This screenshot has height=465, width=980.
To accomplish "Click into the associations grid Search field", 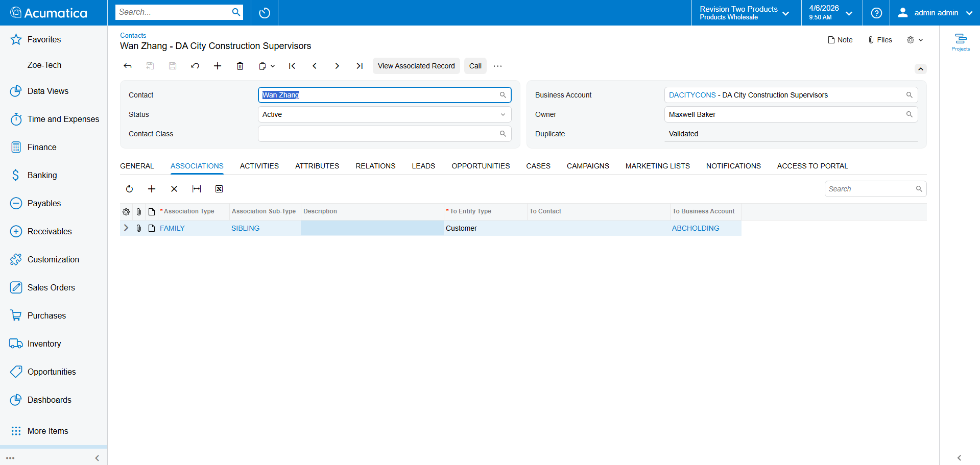I will coord(875,189).
